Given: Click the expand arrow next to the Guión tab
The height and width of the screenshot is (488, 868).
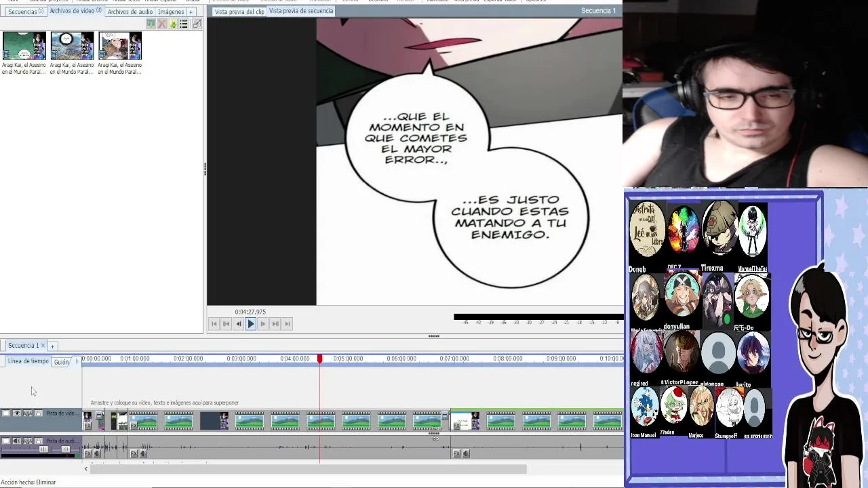Looking at the screenshot, I should click(x=77, y=361).
